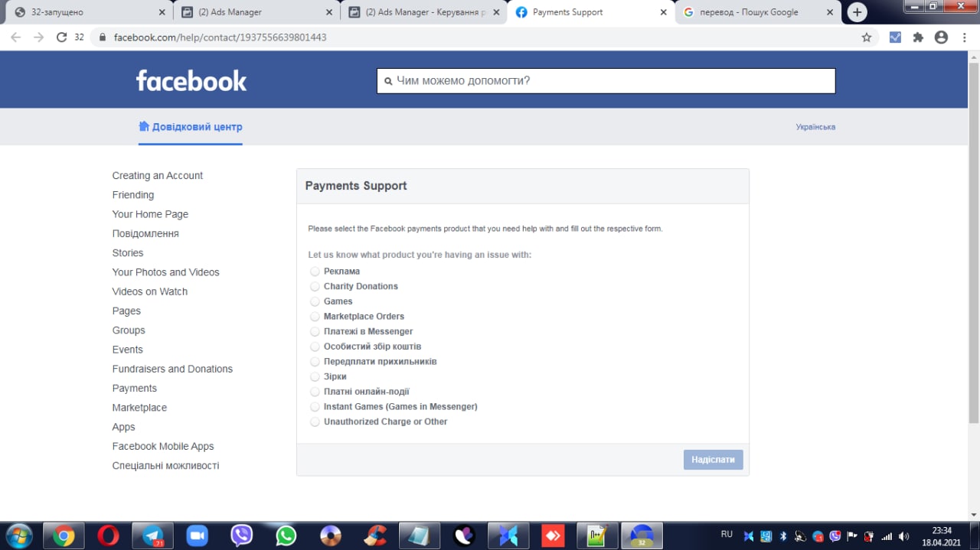Open WhatsApp from the taskbar
This screenshot has height=550, width=980.
286,535
